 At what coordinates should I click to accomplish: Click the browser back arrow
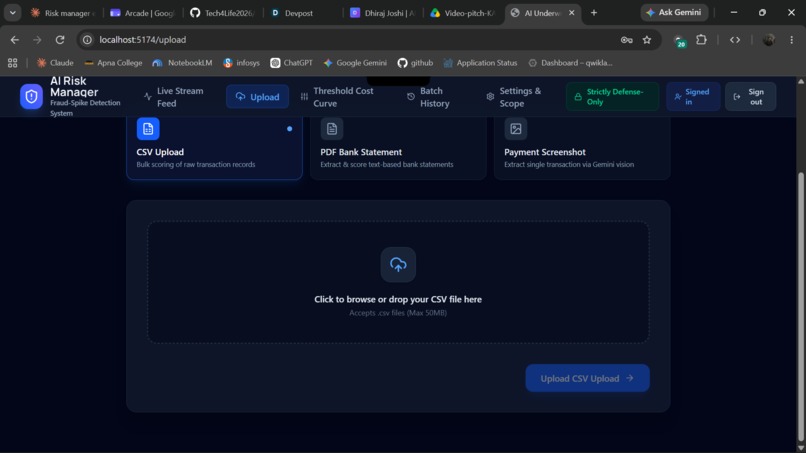pos(14,40)
